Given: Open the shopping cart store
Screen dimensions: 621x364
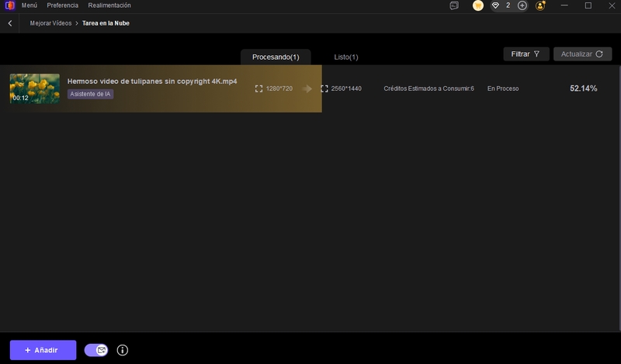Looking at the screenshot, I should point(478,5).
